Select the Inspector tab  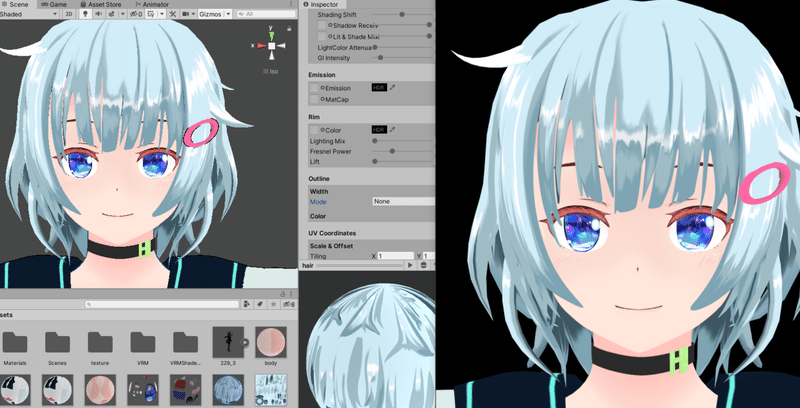coord(320,4)
